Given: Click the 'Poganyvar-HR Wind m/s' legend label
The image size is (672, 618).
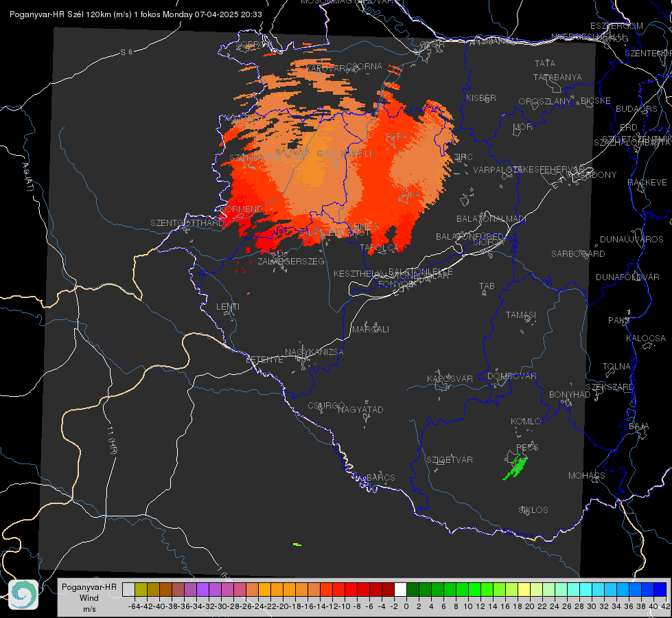Looking at the screenshot, I should (x=89, y=598).
